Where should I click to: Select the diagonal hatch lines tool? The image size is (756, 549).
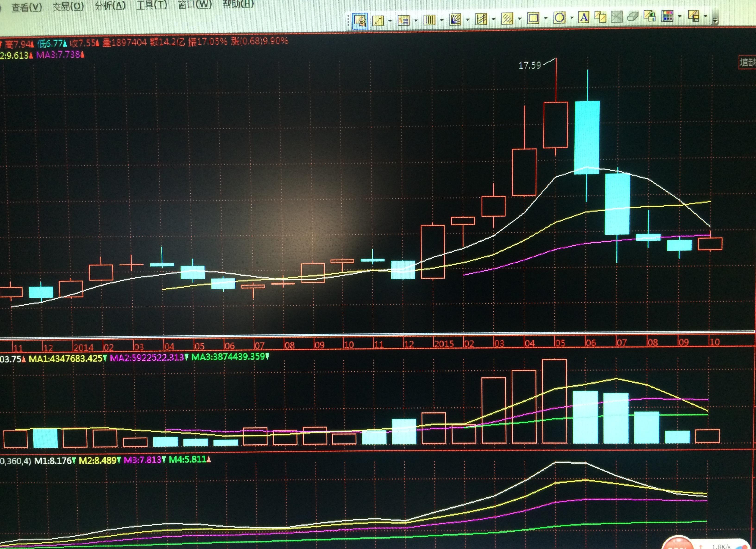click(507, 18)
